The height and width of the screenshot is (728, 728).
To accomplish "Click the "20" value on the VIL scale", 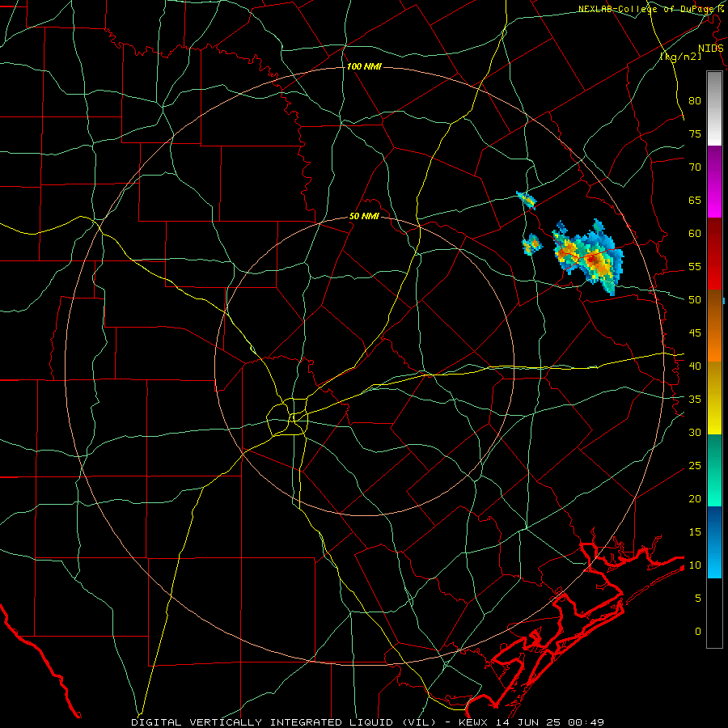I will 695,499.
